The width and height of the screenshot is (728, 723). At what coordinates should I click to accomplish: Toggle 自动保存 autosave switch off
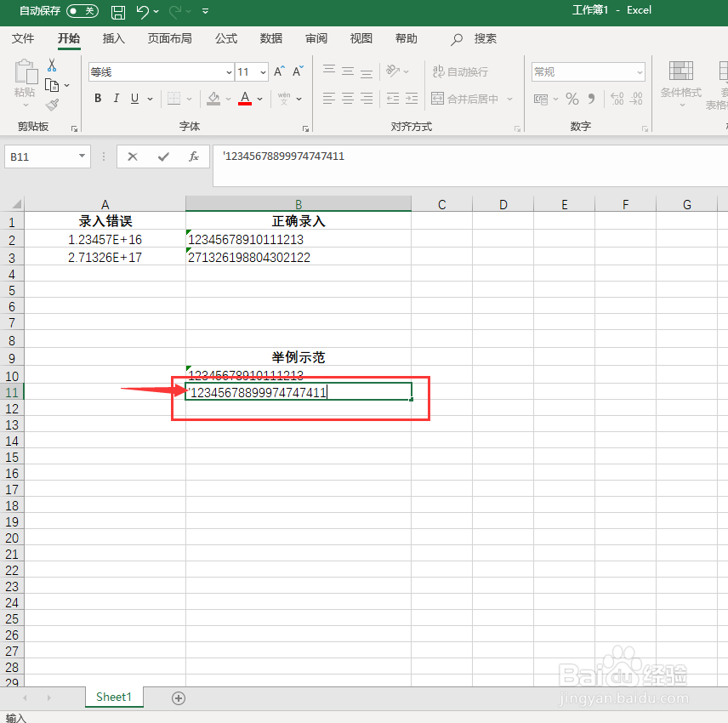(x=82, y=11)
